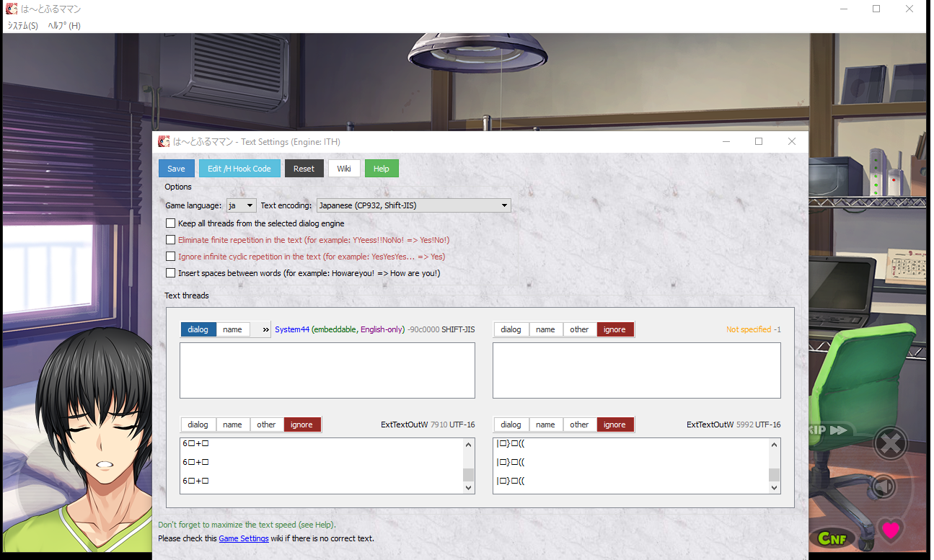934x560 pixels.
Task: Click the round X button in game
Action: pos(890,444)
